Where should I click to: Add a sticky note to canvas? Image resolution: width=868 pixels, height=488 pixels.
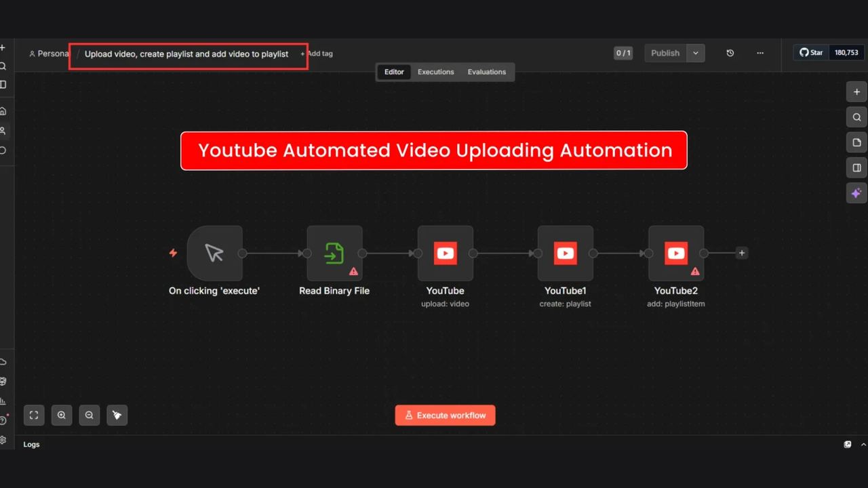(856, 142)
